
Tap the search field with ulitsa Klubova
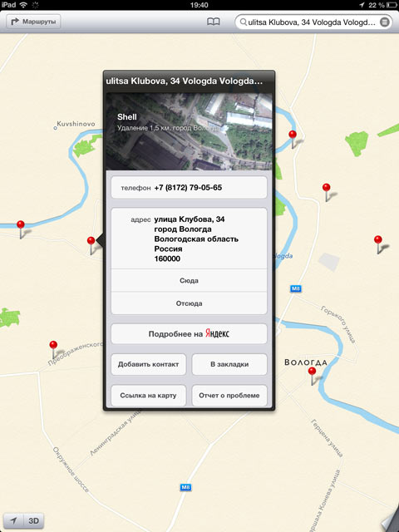[313, 22]
